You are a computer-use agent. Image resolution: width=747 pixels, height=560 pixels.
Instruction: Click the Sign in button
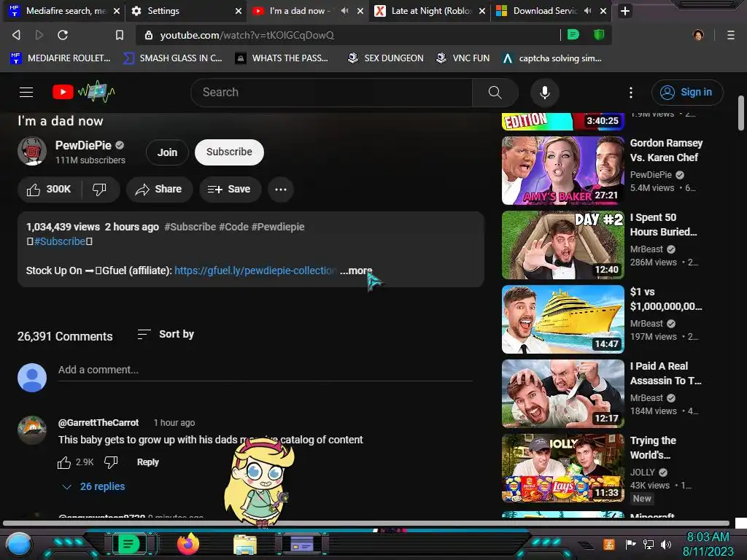pos(687,93)
